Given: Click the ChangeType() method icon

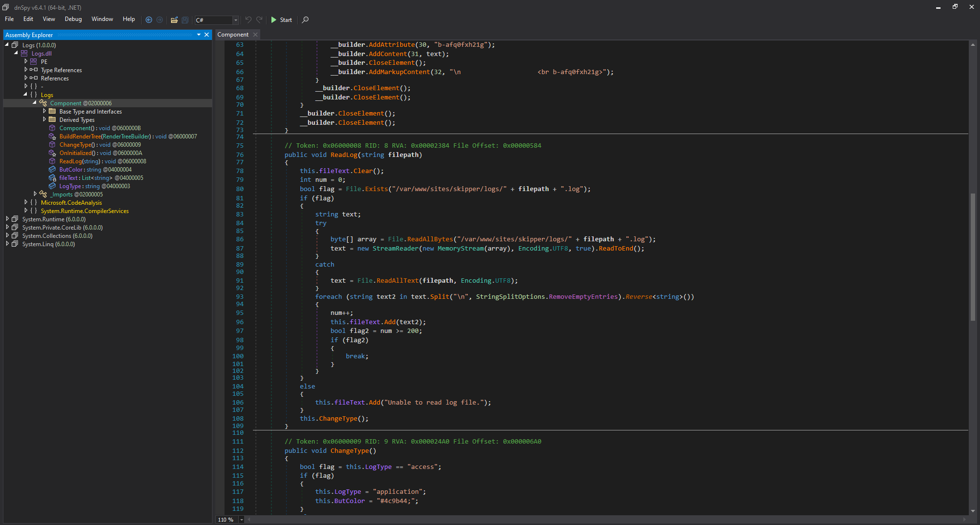Looking at the screenshot, I should tap(52, 145).
